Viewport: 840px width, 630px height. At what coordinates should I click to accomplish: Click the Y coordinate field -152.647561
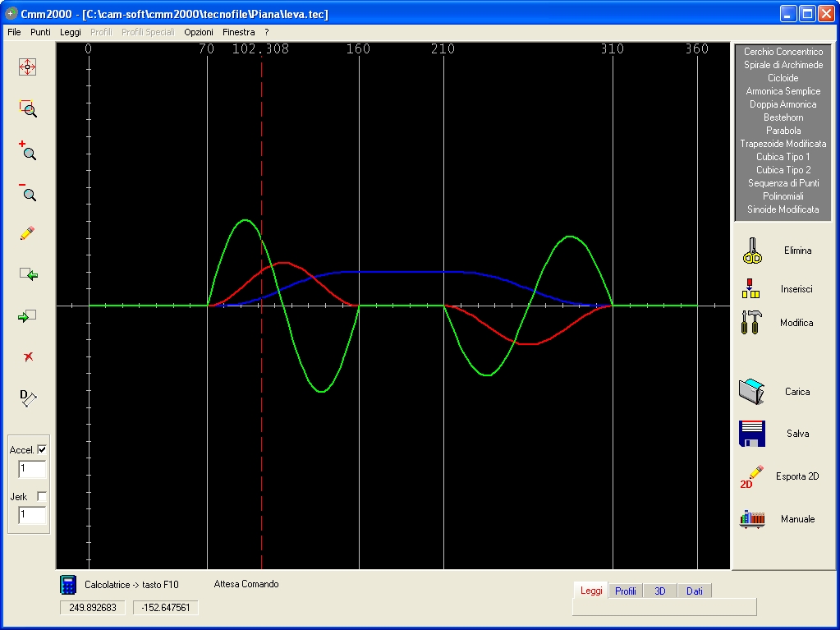point(166,608)
